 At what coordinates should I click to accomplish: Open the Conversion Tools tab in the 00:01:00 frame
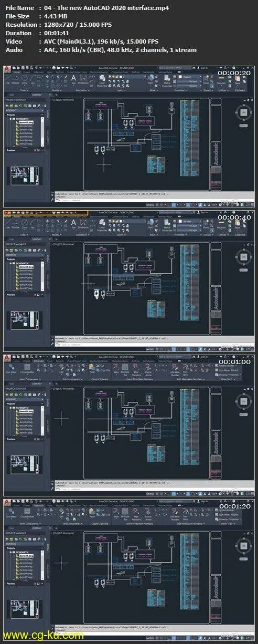(120, 361)
